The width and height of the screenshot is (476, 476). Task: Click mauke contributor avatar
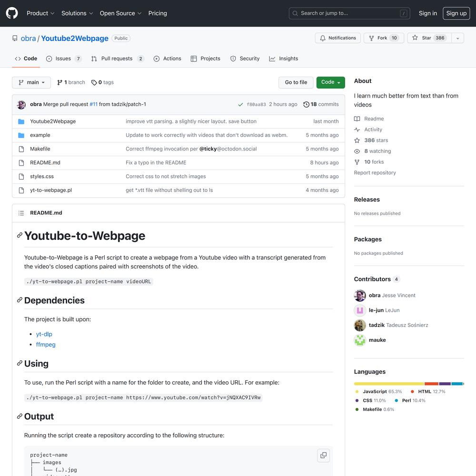(x=360, y=340)
